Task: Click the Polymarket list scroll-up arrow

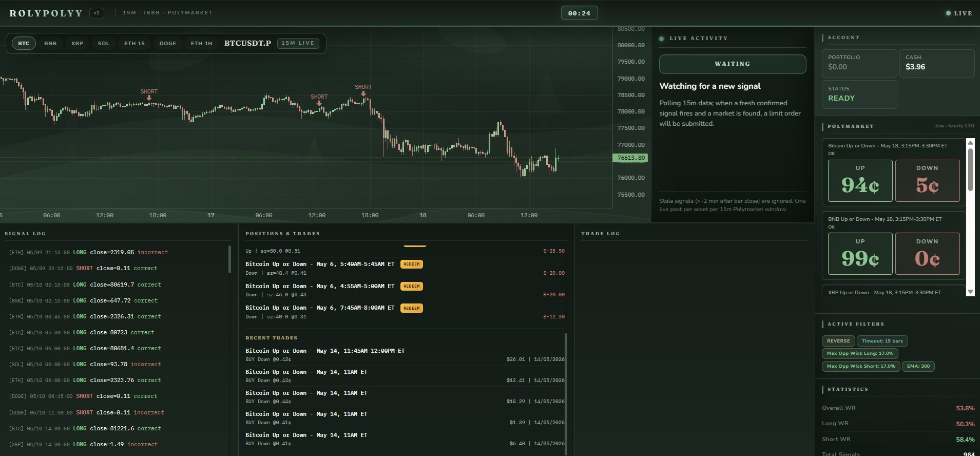Action: 970,143
